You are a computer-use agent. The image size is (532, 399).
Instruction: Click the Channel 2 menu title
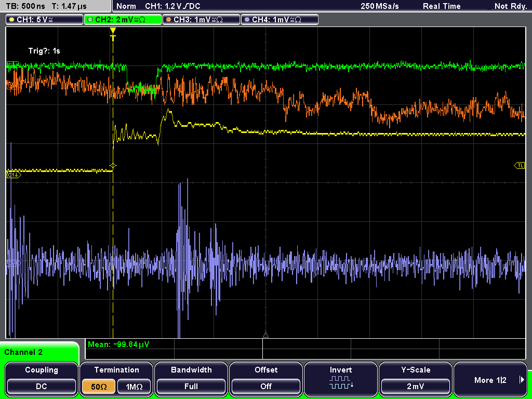click(x=23, y=352)
